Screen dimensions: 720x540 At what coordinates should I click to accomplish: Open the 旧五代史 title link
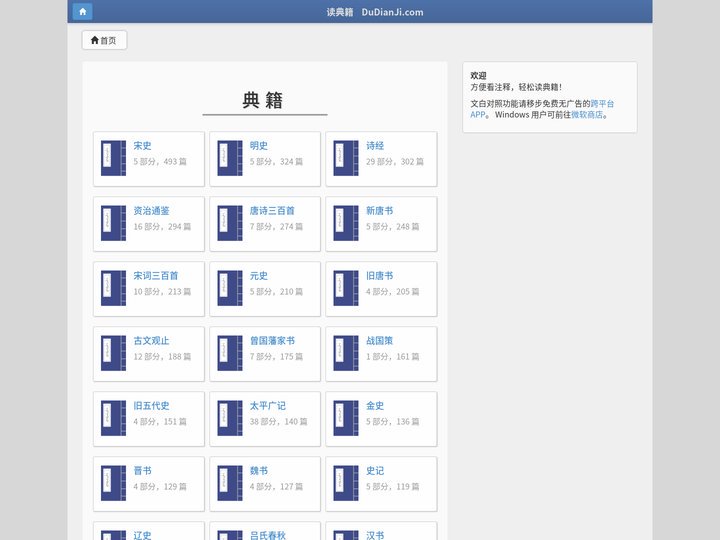(152, 405)
